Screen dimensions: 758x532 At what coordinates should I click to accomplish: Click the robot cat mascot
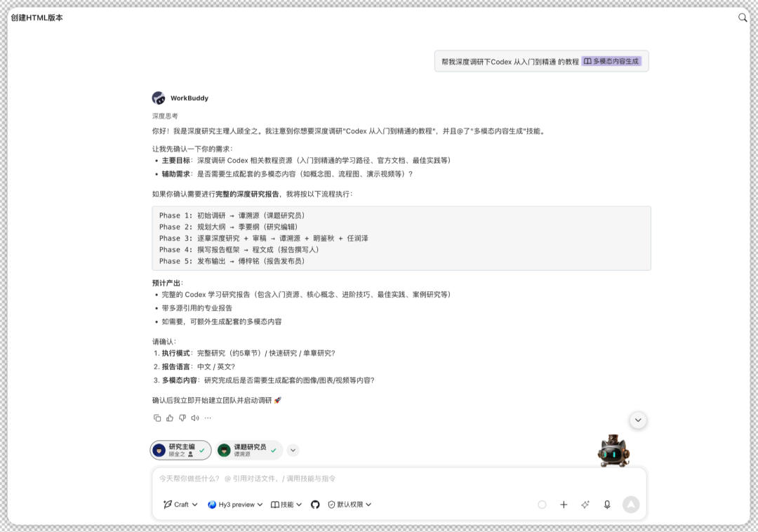(x=614, y=451)
